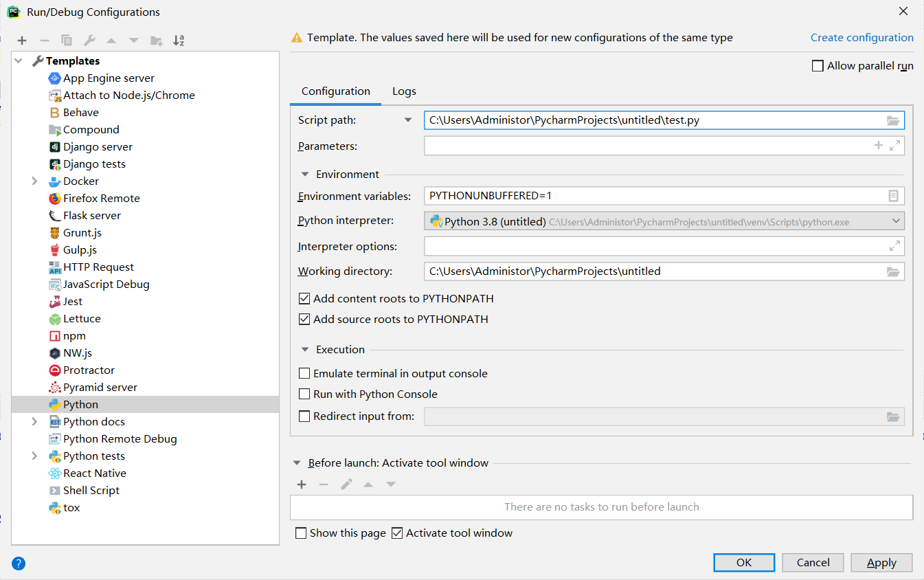Browse for working directory folder icon

pos(892,271)
